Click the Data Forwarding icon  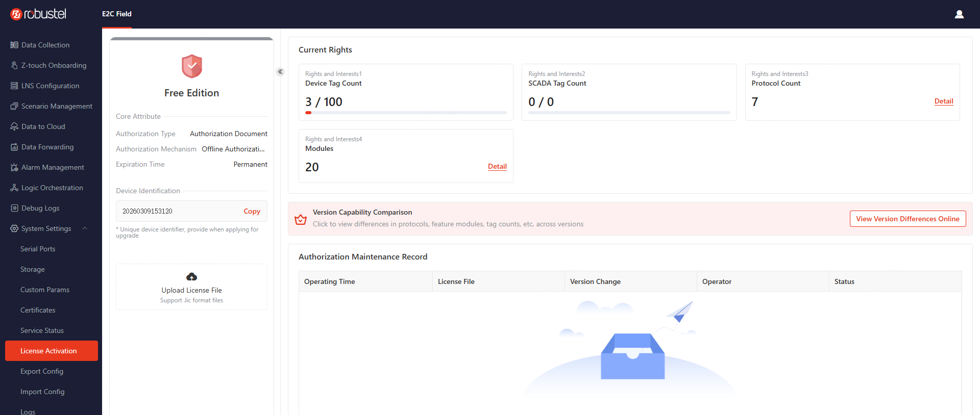(14, 147)
